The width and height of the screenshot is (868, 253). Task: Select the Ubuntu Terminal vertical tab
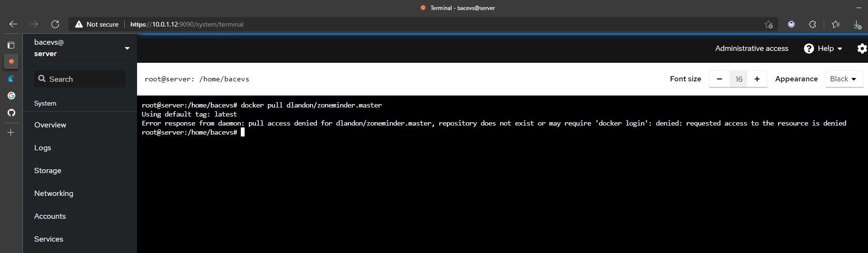point(11,61)
